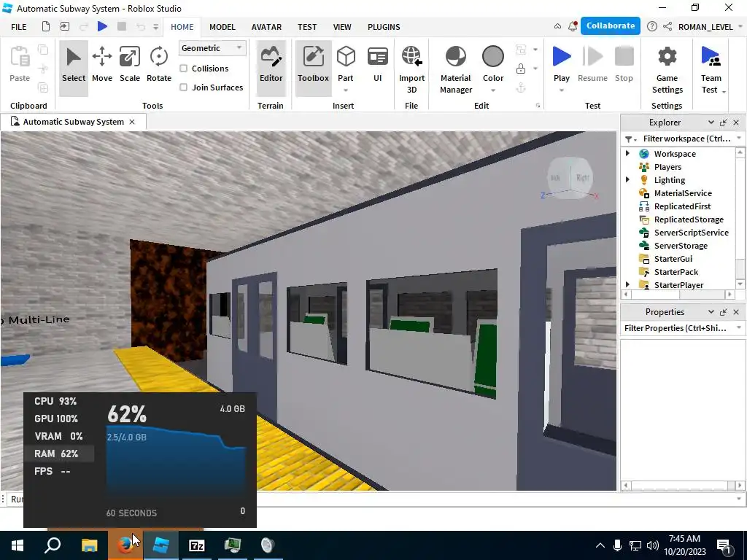Screen dimensions: 747x560
Task: Enable the Collisions checkbox
Action: point(183,69)
